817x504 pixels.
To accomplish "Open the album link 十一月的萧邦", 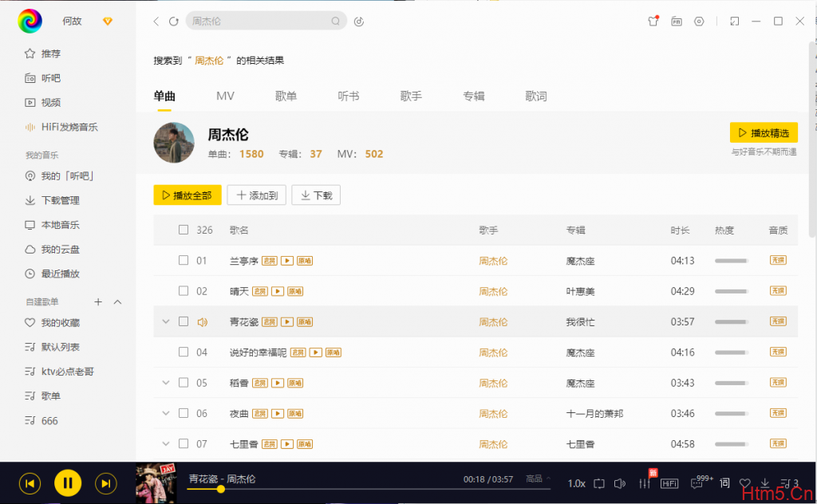I will click(x=594, y=413).
